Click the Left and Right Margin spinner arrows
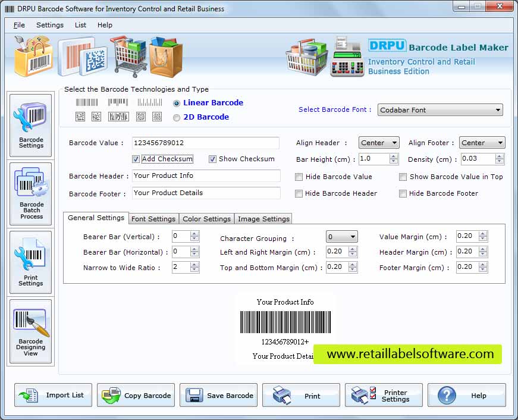518x420 pixels. click(x=353, y=252)
